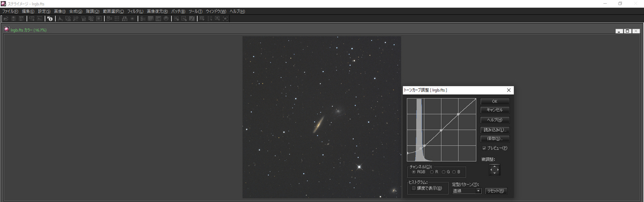Click the middle tone curve control point
This screenshot has width=644, height=202.
[441, 130]
